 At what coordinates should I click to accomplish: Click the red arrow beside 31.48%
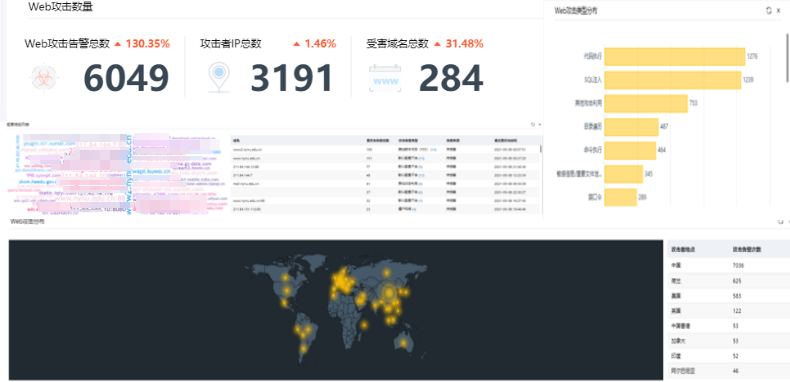coord(437,44)
